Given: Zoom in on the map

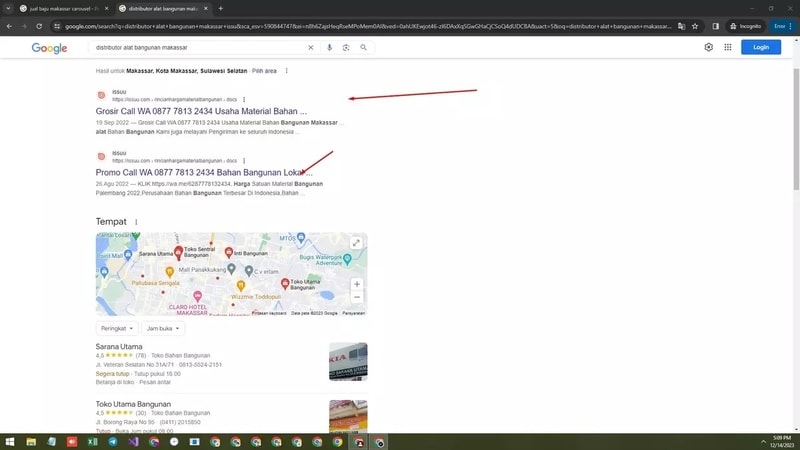Looking at the screenshot, I should (357, 284).
